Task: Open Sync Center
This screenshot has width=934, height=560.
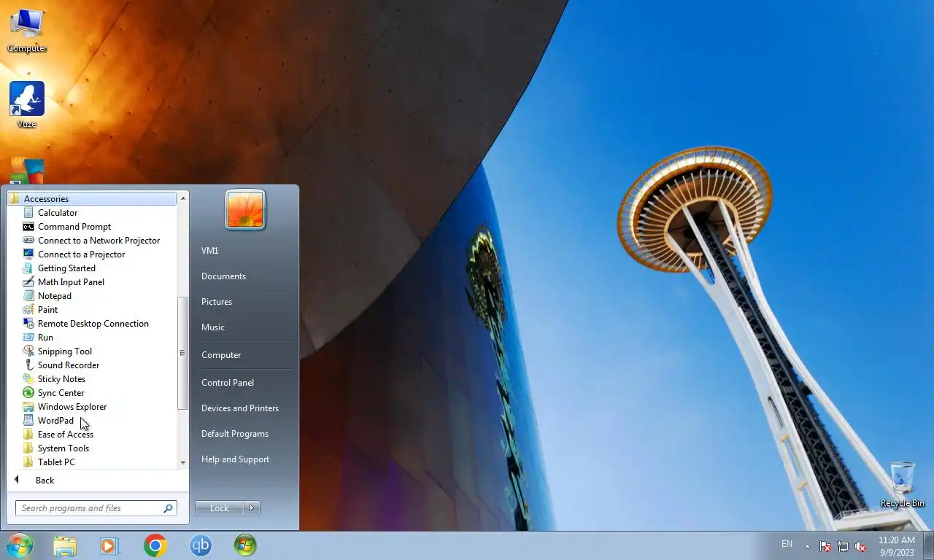Action: coord(61,393)
